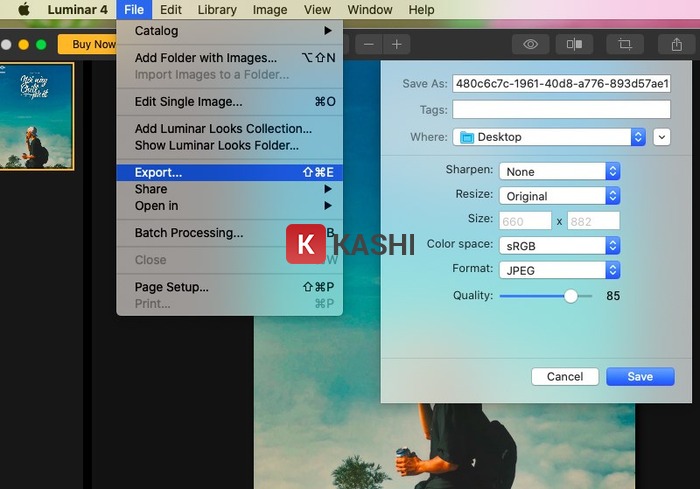The height and width of the screenshot is (489, 700).
Task: Open the Format JPEG dropdown
Action: click(x=559, y=270)
